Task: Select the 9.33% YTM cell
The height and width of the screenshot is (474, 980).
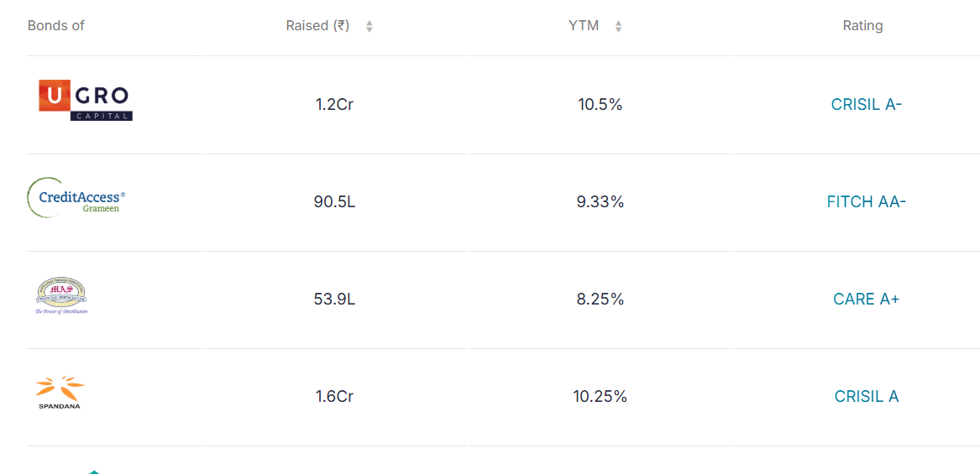Action: point(600,201)
